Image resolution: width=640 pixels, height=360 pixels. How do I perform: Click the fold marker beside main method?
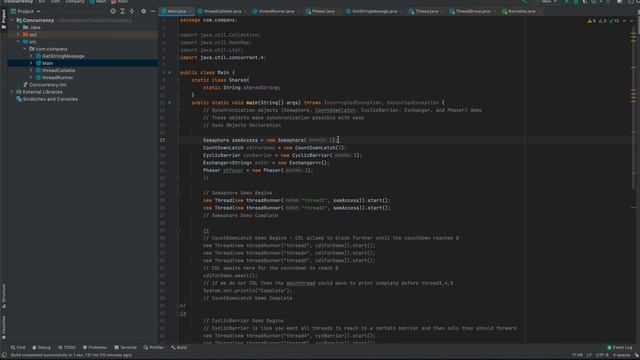(178, 102)
